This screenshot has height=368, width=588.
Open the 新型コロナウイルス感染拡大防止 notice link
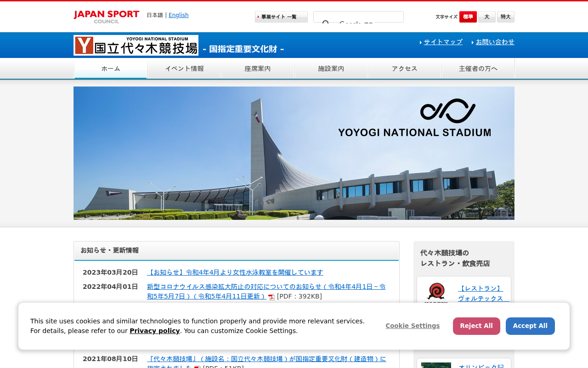(266, 291)
